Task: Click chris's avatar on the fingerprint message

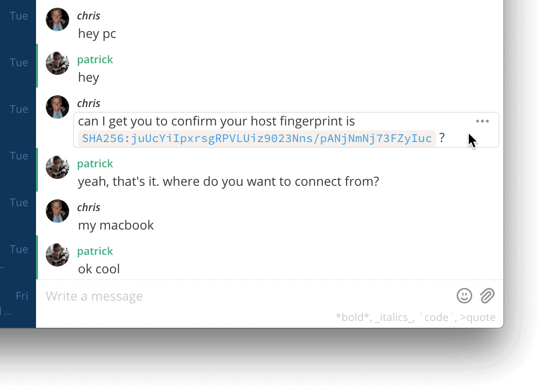Action: tap(57, 107)
